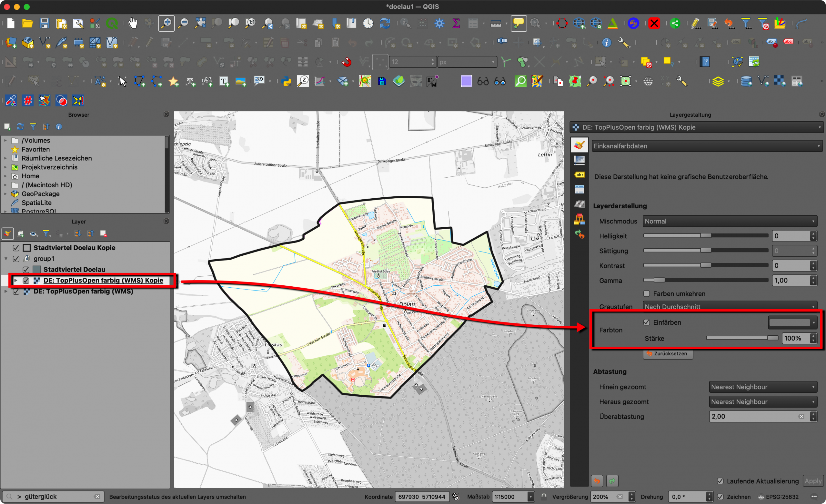Open Symbology tab in Layergestaltung panel

click(579, 145)
